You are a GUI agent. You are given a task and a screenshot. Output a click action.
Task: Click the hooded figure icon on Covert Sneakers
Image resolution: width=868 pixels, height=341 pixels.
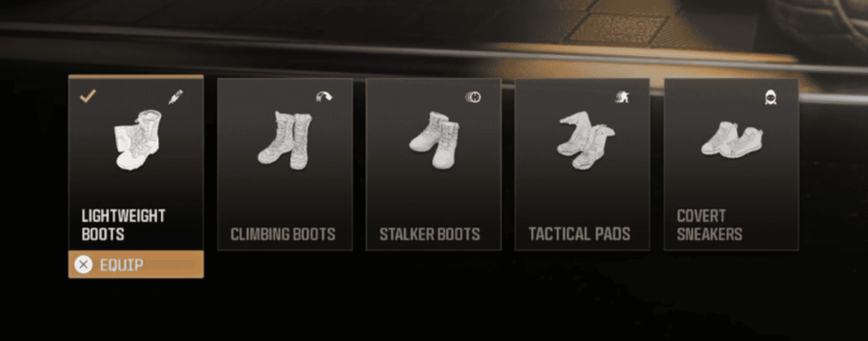click(771, 98)
